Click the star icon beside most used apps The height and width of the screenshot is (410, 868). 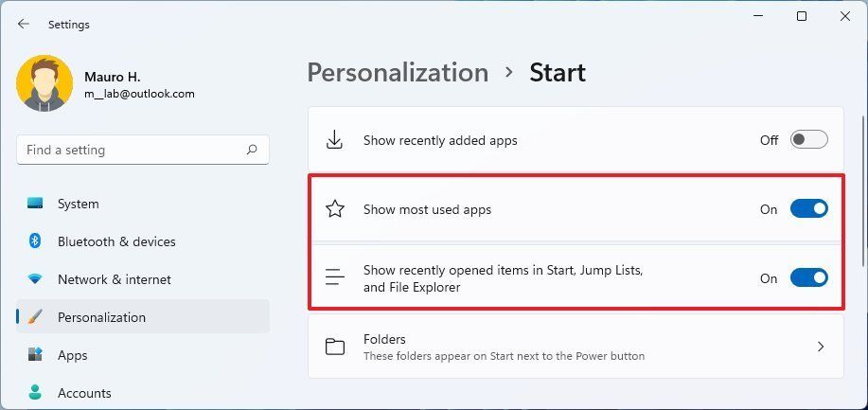(335, 209)
